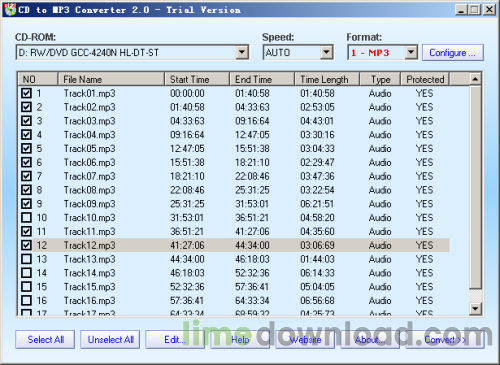500x365 pixels.
Task: Click the CD to MP3 Converter title bar icon
Action: pos(10,9)
